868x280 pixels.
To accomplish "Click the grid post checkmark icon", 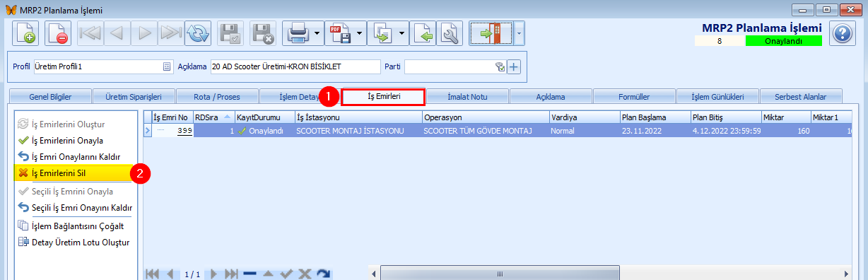I will click(286, 273).
